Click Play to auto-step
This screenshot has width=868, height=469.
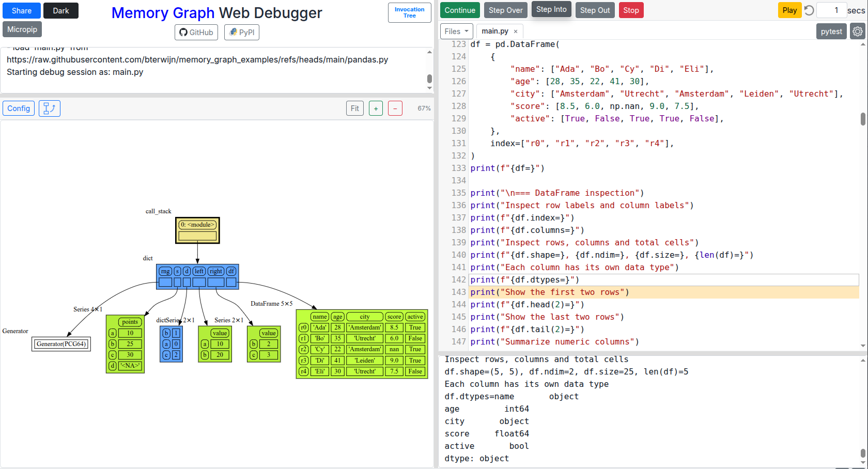789,10
